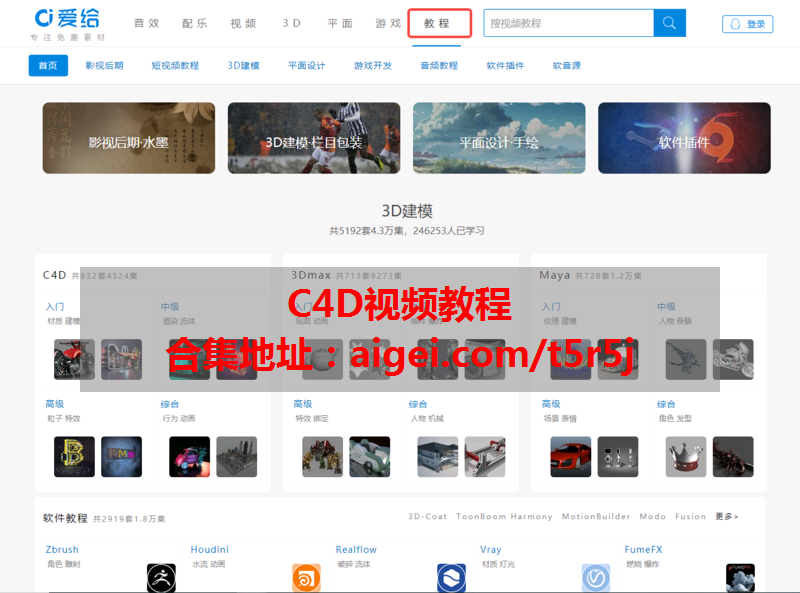
Task: Switch to the 软音源 tab
Action: (567, 65)
